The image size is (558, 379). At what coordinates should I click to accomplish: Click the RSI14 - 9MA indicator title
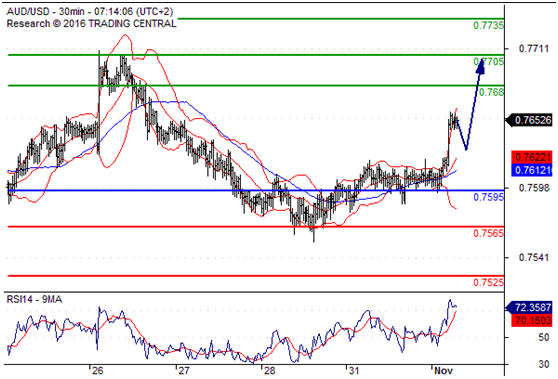35,299
